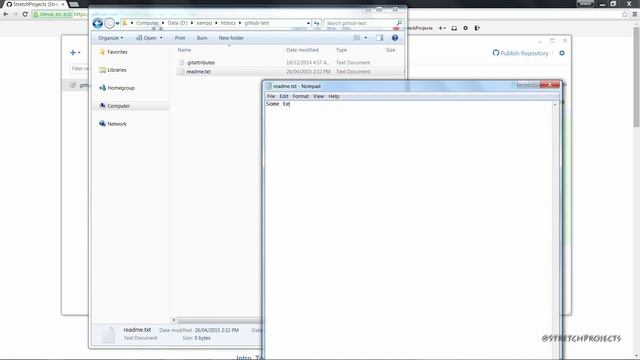Close the readme.txt Notepad window

pos(550,84)
